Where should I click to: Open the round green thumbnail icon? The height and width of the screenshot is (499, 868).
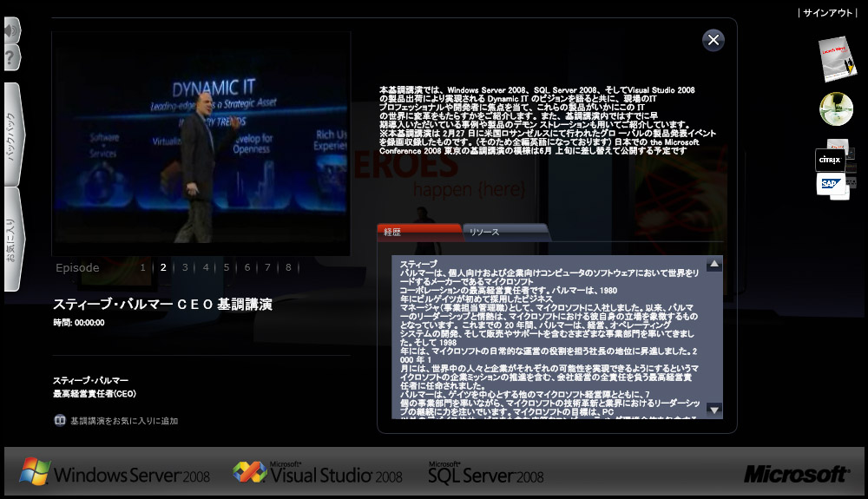(x=836, y=109)
